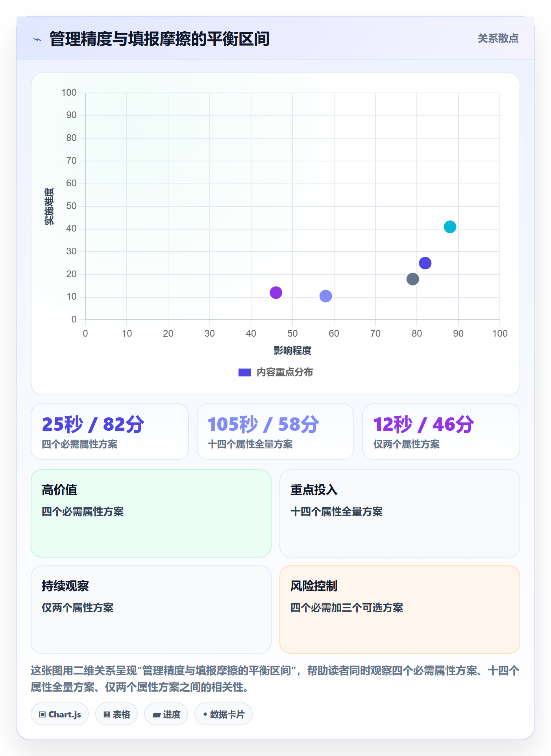Select the 持续观察 quadrant card
The height and width of the screenshot is (756, 551).
151,610
